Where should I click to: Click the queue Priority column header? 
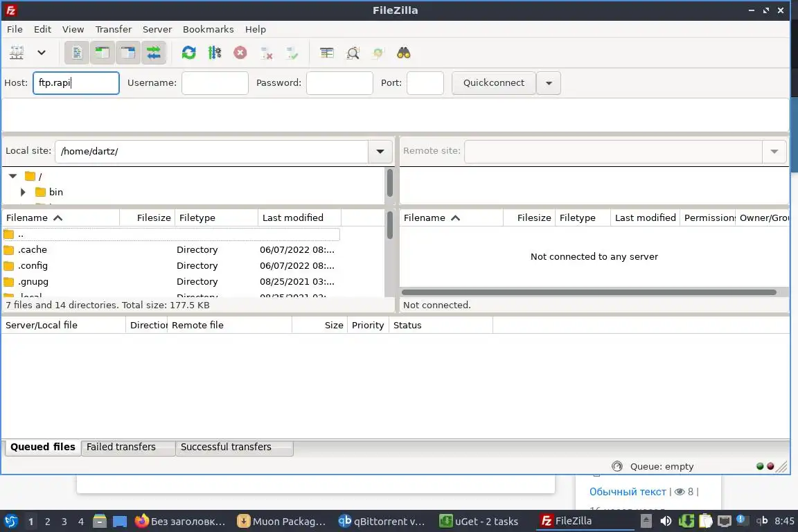pyautogui.click(x=368, y=326)
